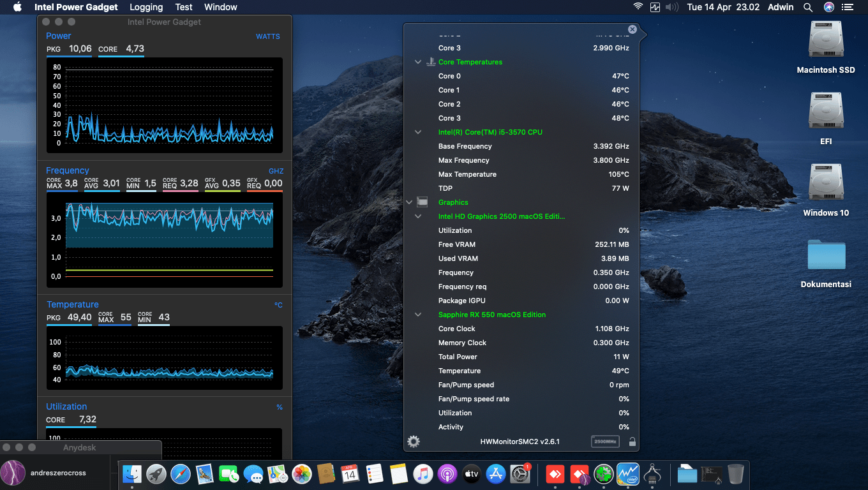Image resolution: width=868 pixels, height=490 pixels.
Task: Open Clover Configurator from the Dock
Action: pos(603,474)
